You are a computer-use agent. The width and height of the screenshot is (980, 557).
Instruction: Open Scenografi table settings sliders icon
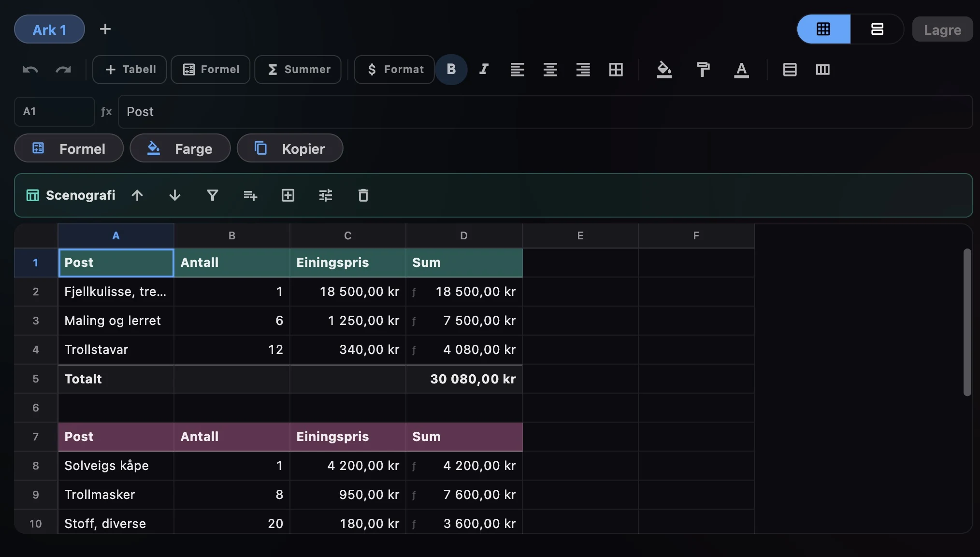(326, 195)
